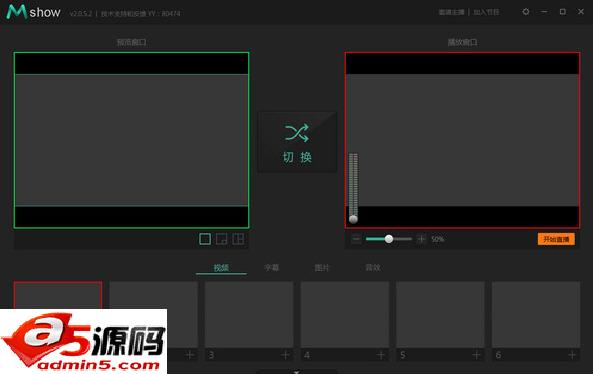Click the vertical volume slider knob in playback window

[x=353, y=219]
